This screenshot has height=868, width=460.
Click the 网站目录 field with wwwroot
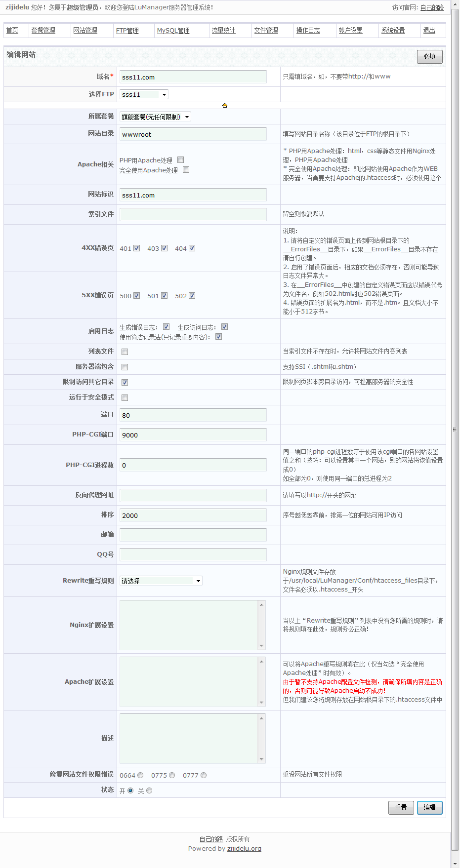coord(193,134)
